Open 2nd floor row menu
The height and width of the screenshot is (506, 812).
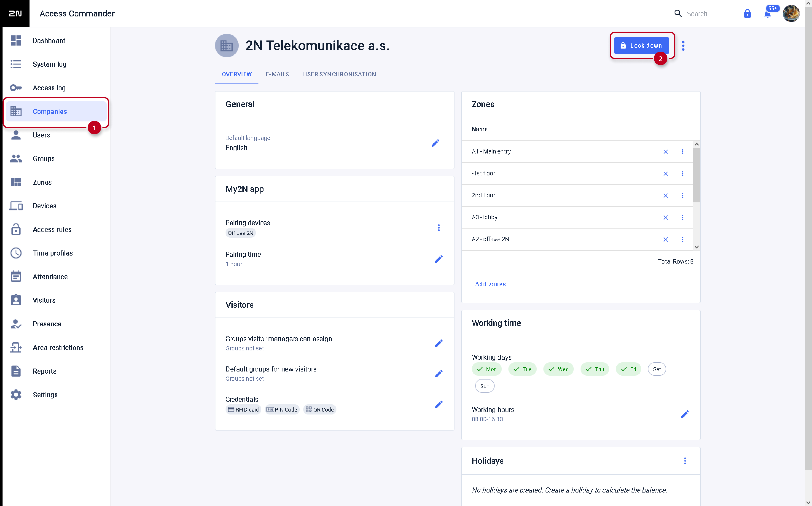(x=683, y=195)
